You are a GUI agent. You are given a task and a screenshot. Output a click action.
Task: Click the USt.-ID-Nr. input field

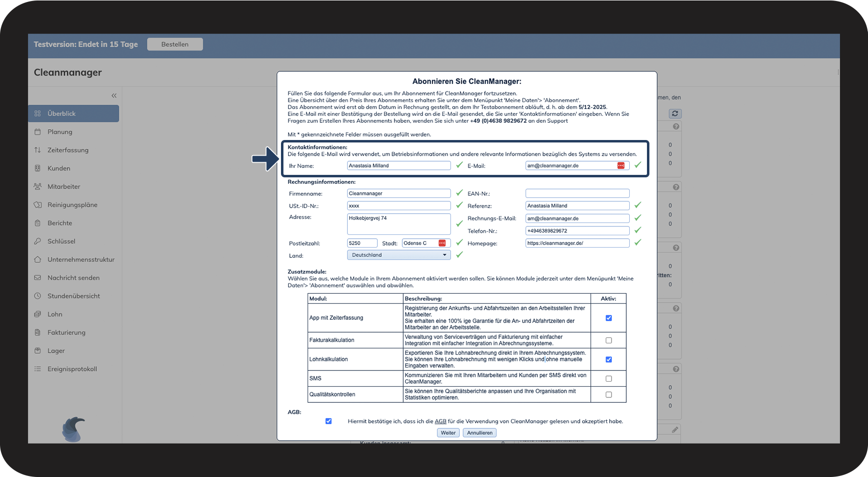point(399,206)
